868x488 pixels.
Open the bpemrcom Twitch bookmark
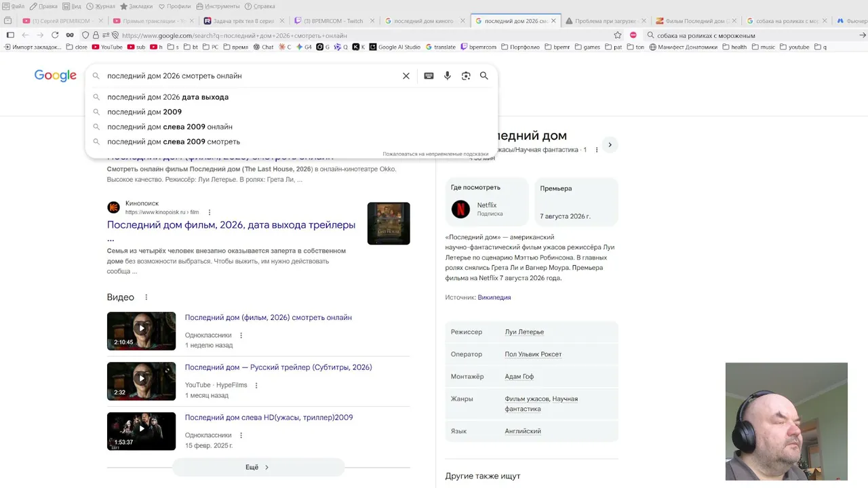[478, 47]
